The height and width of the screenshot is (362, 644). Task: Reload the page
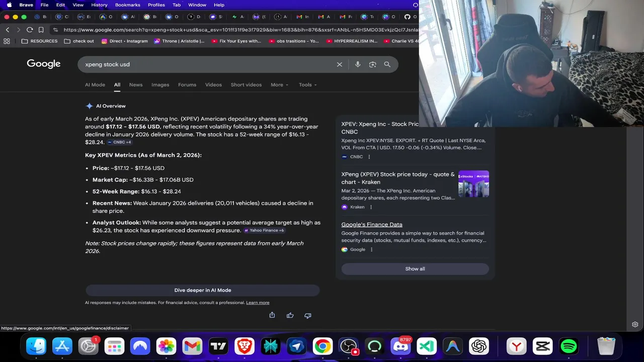coord(30,30)
